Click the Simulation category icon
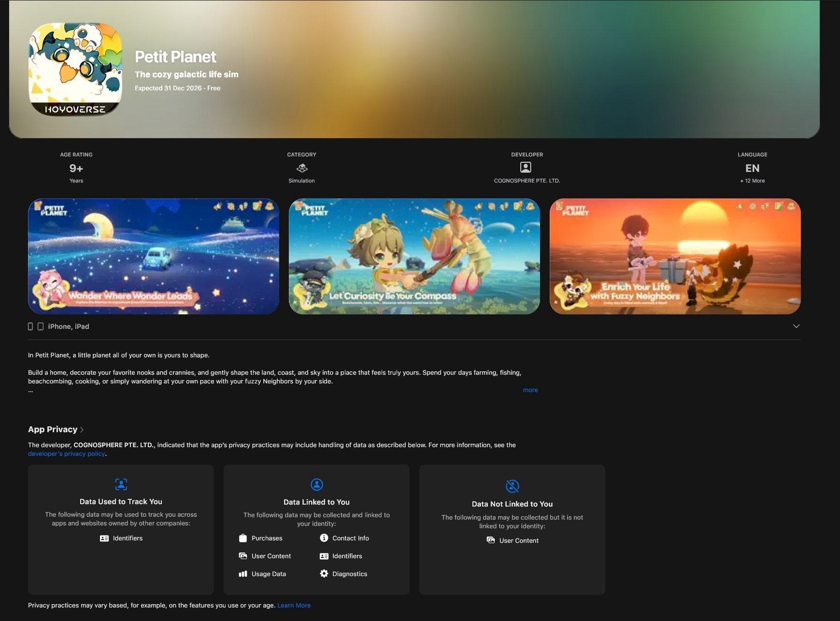The width and height of the screenshot is (840, 621). (x=302, y=168)
